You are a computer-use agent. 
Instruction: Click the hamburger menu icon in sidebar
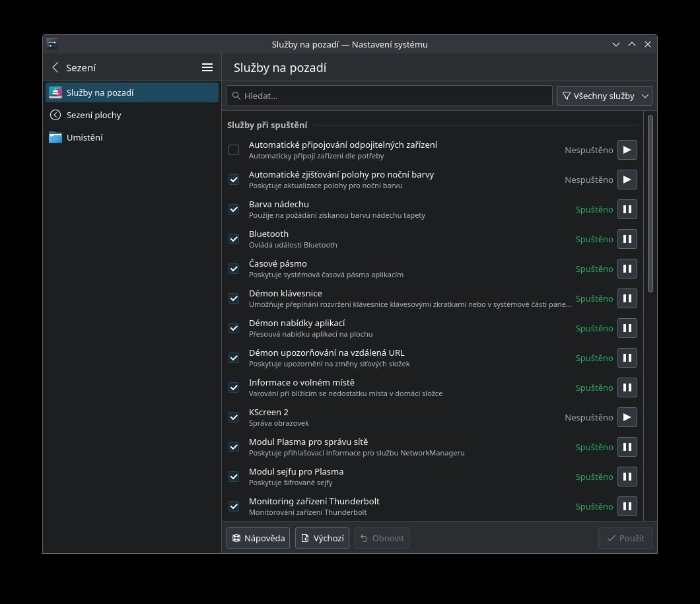click(207, 67)
